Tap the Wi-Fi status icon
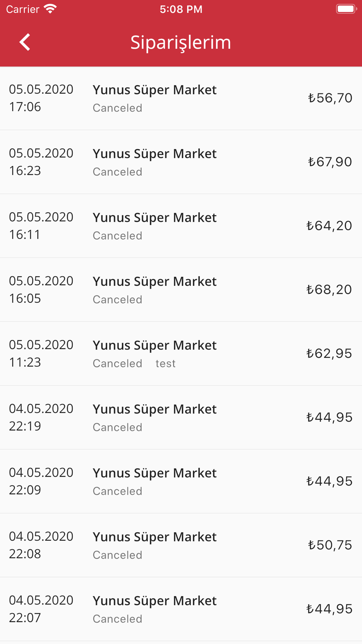The height and width of the screenshot is (644, 362). (50, 9)
